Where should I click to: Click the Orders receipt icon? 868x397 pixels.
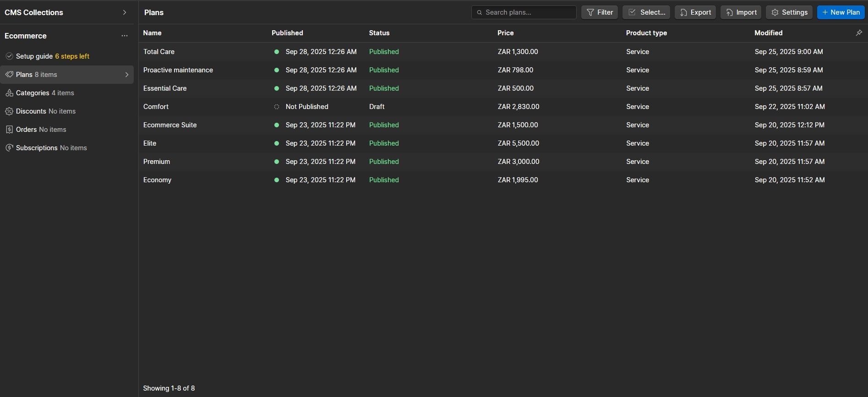point(9,129)
